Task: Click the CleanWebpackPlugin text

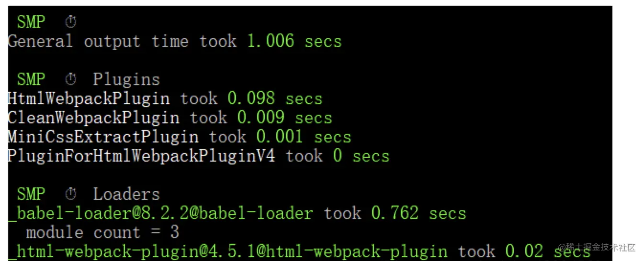Action: pyautogui.click(x=93, y=118)
